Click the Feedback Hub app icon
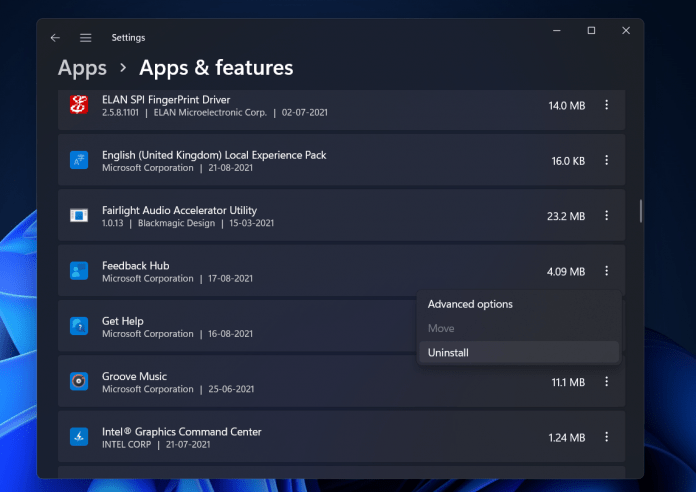This screenshot has width=696, height=492. (79, 271)
